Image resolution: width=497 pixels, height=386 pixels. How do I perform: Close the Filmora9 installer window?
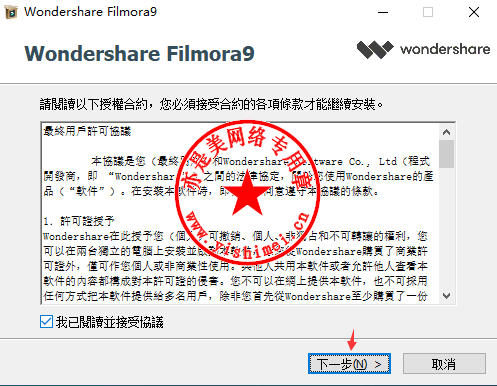[x=474, y=13]
